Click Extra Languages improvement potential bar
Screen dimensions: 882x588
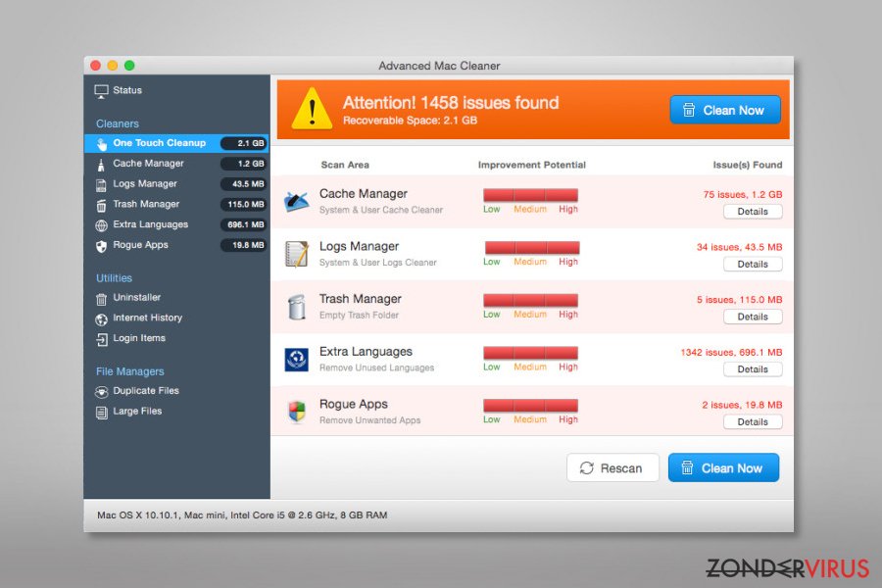click(x=530, y=353)
